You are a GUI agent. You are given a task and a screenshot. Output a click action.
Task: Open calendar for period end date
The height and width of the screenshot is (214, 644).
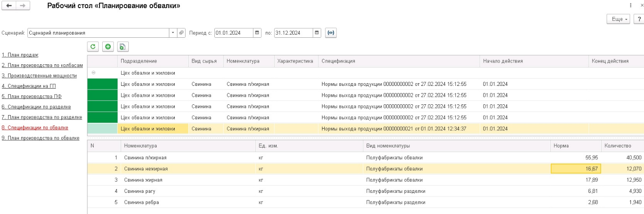pos(317,33)
